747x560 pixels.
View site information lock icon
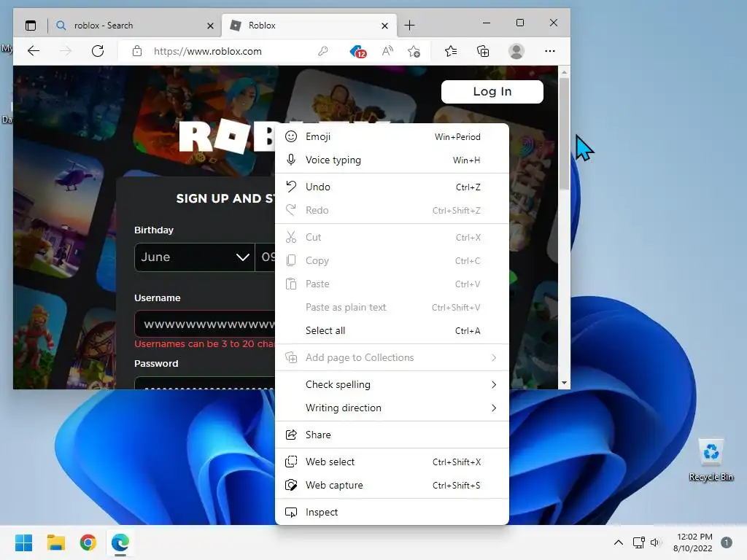tap(137, 51)
